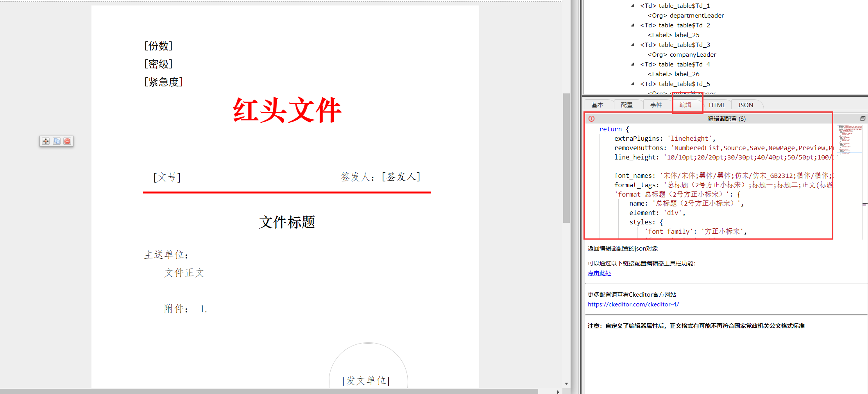
Task: Click the 文件标题 title text
Action: 287,222
